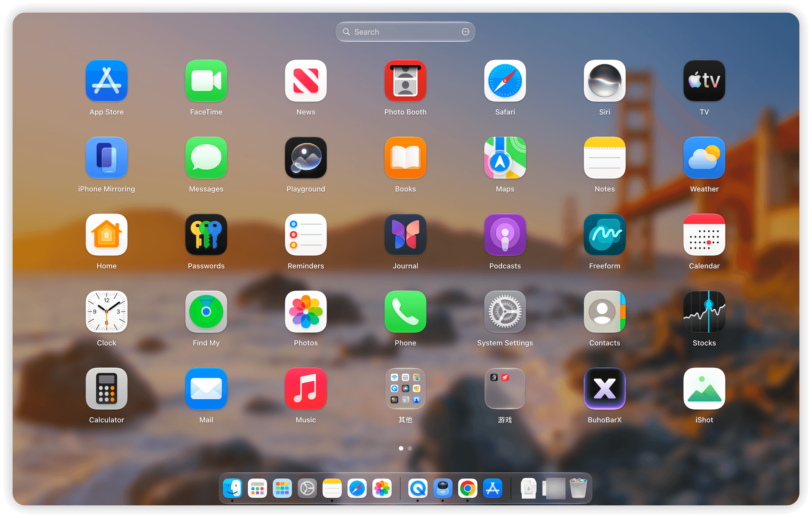Screen dimensions: 812x518
Task: Open the Downloads stack in the Dock
Action: (529, 488)
